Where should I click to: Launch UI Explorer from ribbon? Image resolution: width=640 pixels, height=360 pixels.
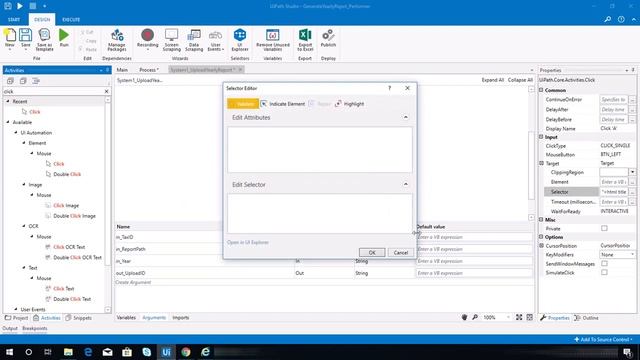pos(240,40)
